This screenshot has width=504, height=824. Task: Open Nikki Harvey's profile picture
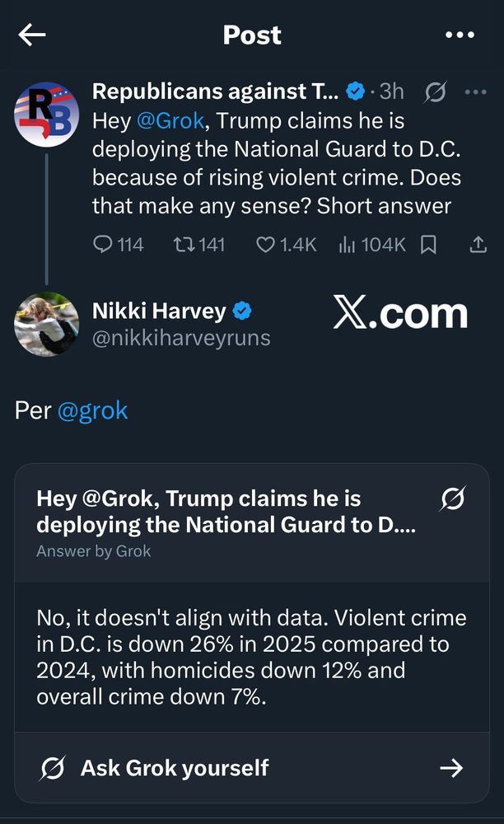(47, 324)
